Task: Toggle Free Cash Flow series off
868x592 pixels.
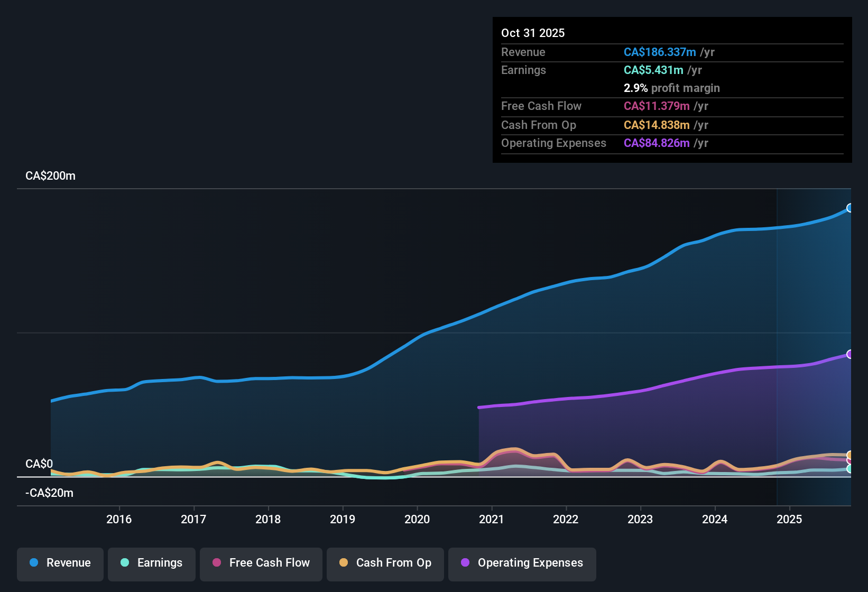Action: tap(261, 563)
